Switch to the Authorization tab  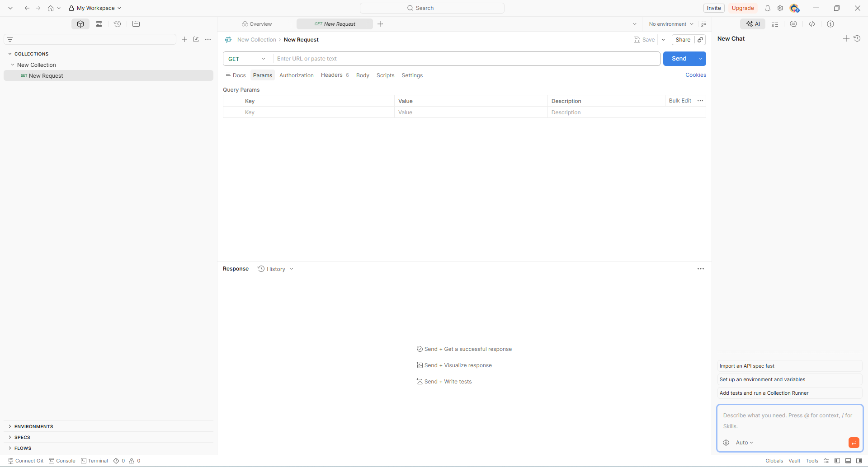tap(297, 75)
